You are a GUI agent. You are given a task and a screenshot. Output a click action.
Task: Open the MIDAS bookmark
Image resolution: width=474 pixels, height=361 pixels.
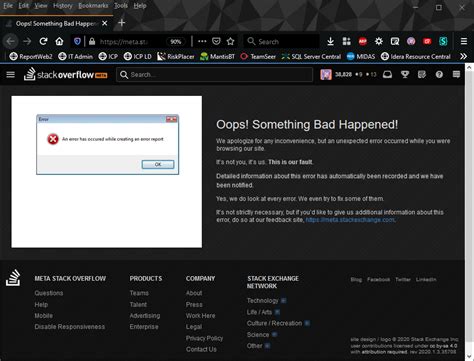click(x=361, y=56)
